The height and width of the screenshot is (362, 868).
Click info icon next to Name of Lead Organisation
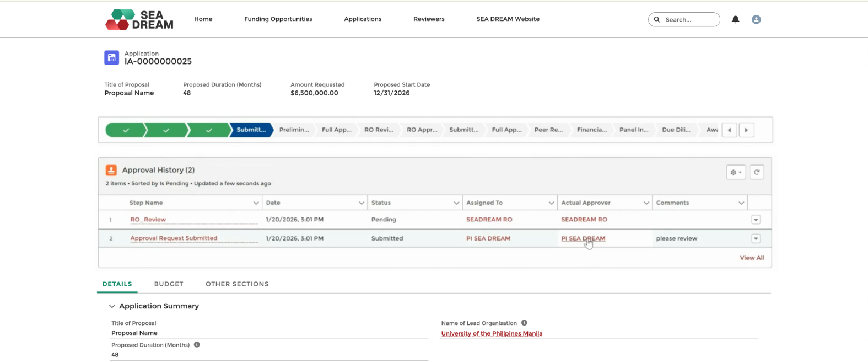[x=524, y=323]
